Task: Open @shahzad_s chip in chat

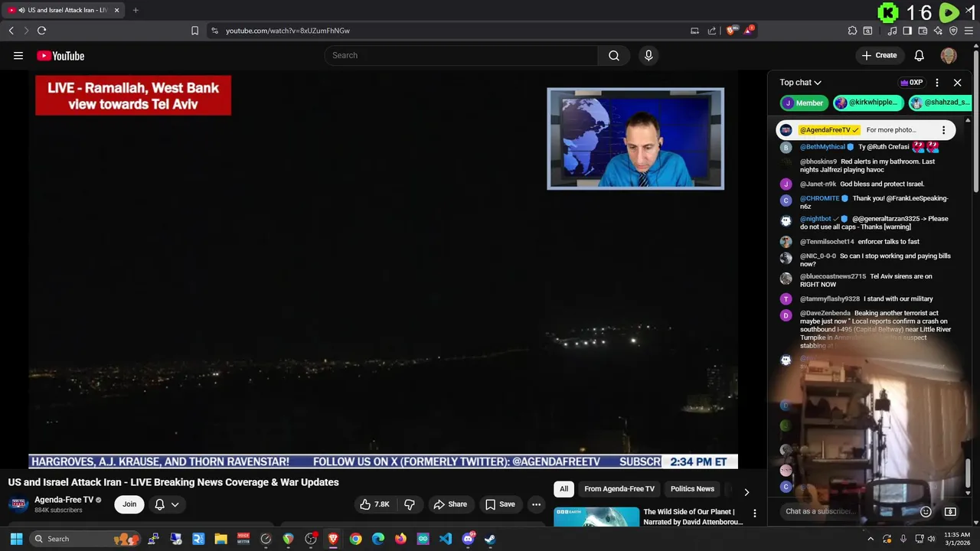Action: coord(939,103)
